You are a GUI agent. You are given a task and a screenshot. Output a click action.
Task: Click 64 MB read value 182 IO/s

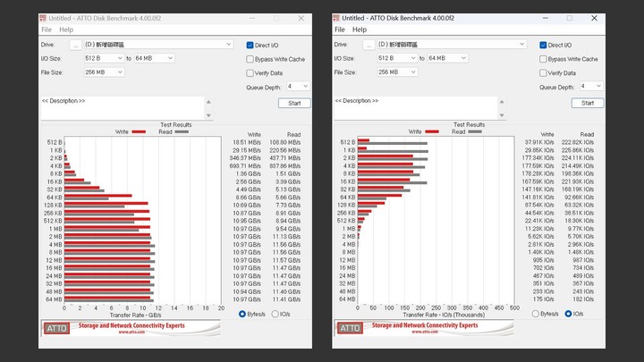pos(583,299)
